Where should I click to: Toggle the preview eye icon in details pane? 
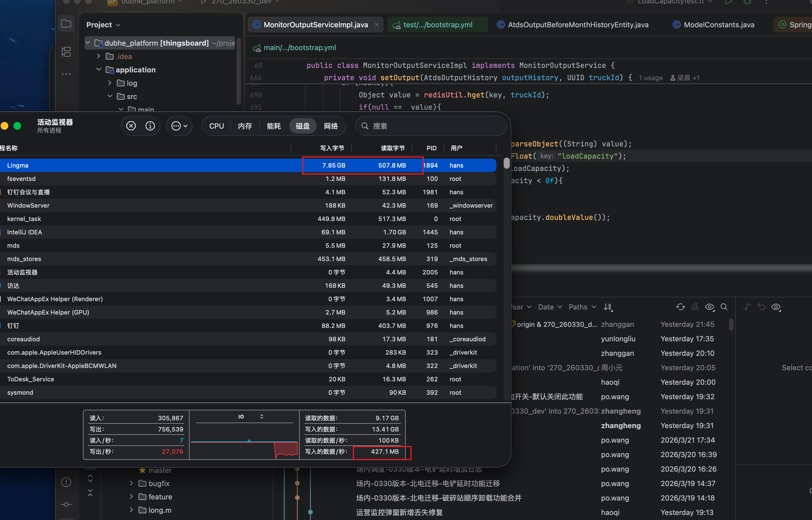776,307
